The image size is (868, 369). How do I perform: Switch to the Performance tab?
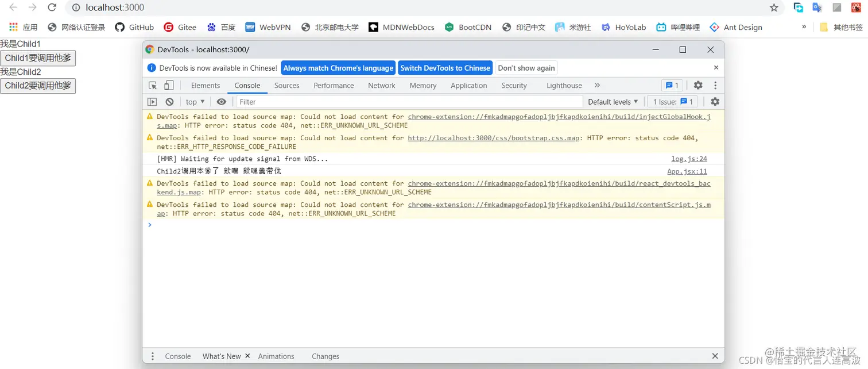click(334, 85)
